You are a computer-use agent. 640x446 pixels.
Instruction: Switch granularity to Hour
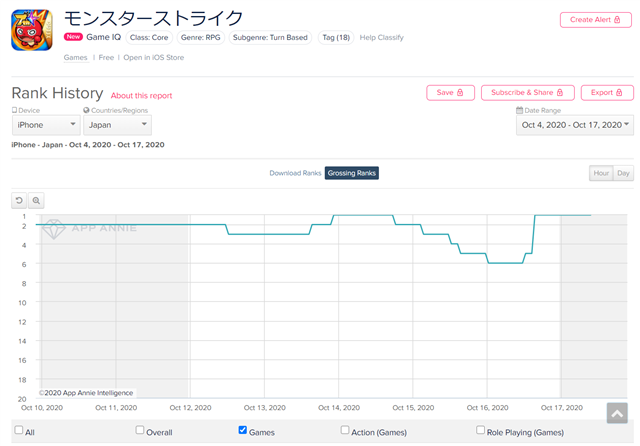(x=601, y=173)
